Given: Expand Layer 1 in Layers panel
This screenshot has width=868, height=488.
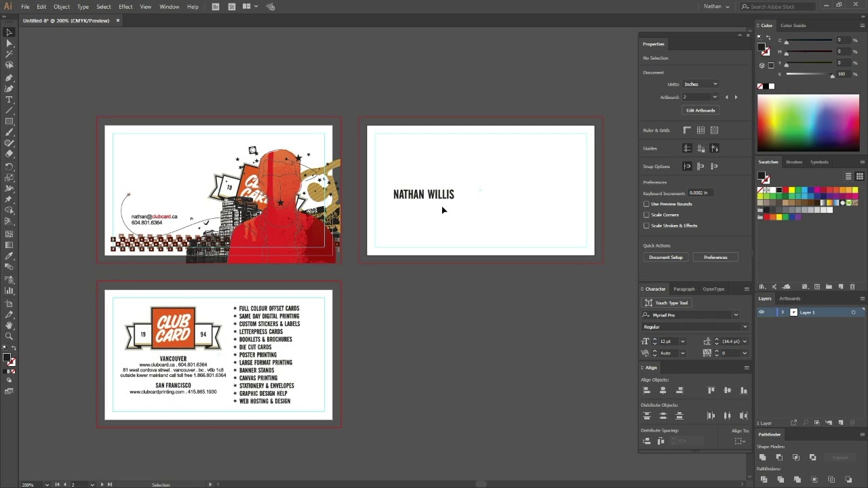Looking at the screenshot, I should point(783,312).
